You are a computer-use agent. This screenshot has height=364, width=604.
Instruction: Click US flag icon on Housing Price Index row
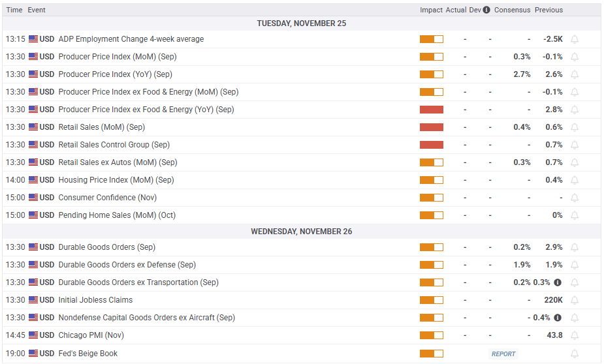[x=33, y=180]
